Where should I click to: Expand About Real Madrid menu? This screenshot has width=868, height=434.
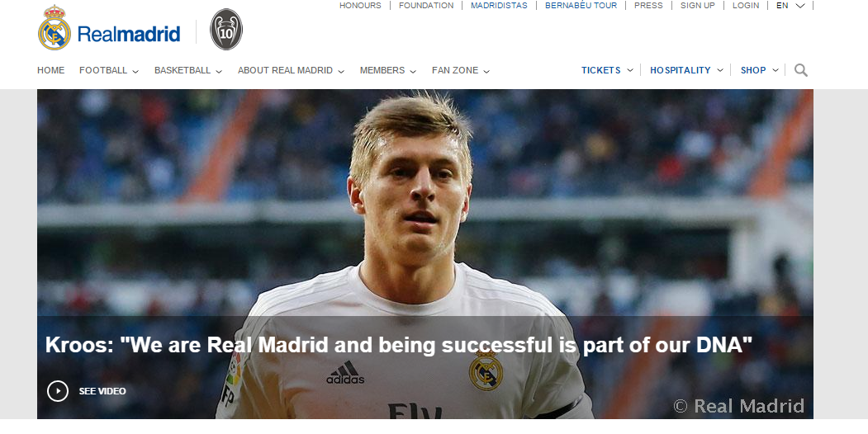[x=292, y=70]
